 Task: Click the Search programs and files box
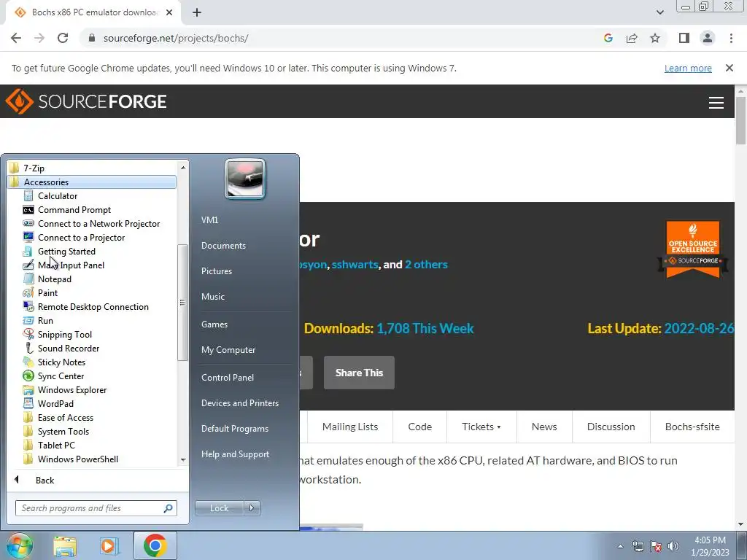pos(96,508)
